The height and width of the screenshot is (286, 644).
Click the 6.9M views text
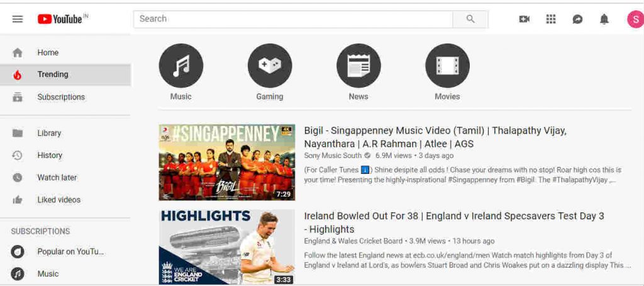click(x=394, y=156)
